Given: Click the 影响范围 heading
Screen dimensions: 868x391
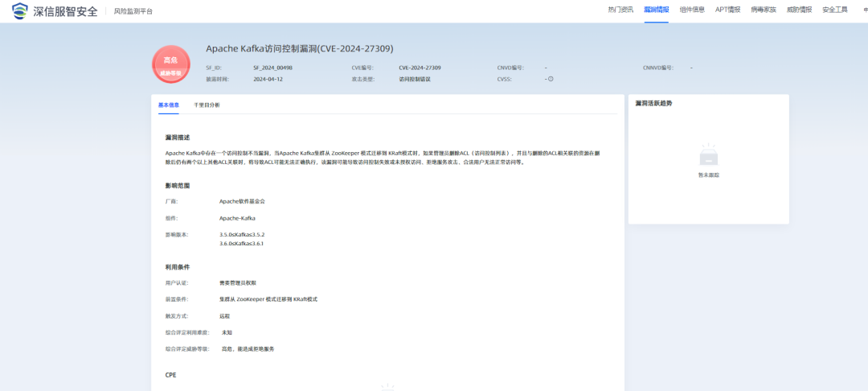Looking at the screenshot, I should coord(178,186).
